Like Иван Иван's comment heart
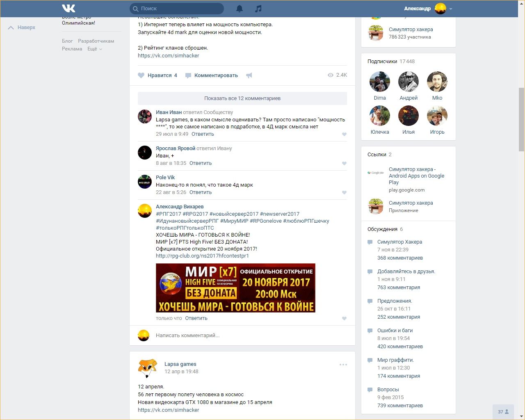 pos(344,134)
